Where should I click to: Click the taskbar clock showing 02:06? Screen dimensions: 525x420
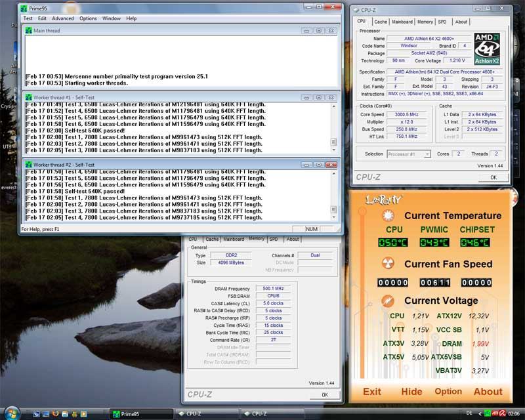(x=514, y=413)
